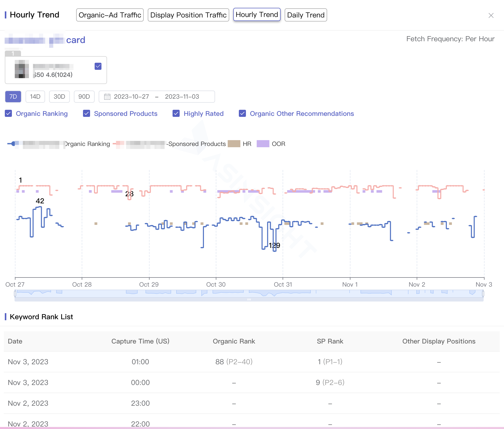Click the right handle of zoom slider

483,293
